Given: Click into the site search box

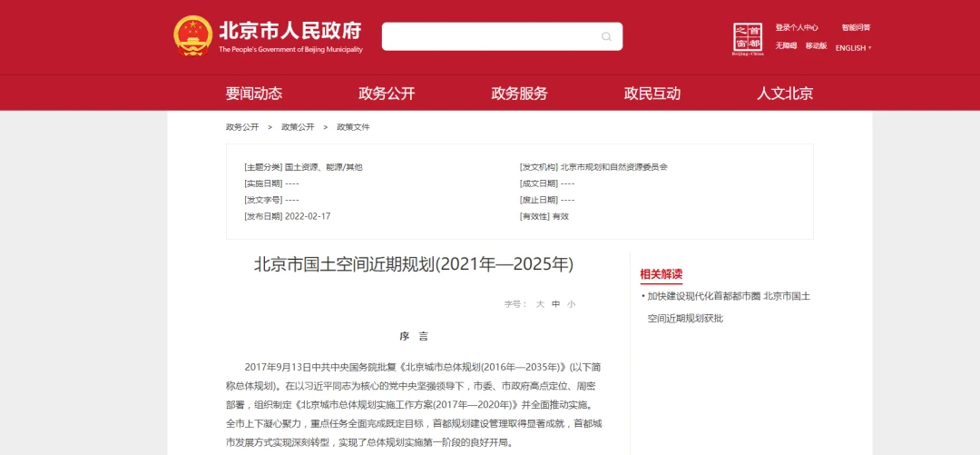Looking at the screenshot, I should click(x=490, y=37).
